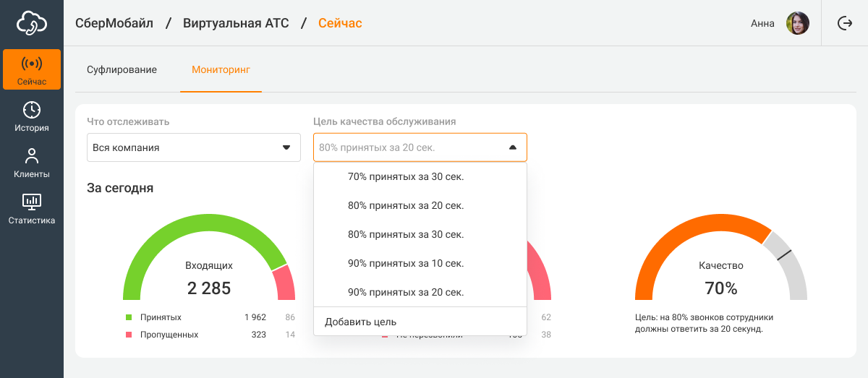Go to Клиенты person icon
Screen dimensions: 868x378
(x=32, y=156)
